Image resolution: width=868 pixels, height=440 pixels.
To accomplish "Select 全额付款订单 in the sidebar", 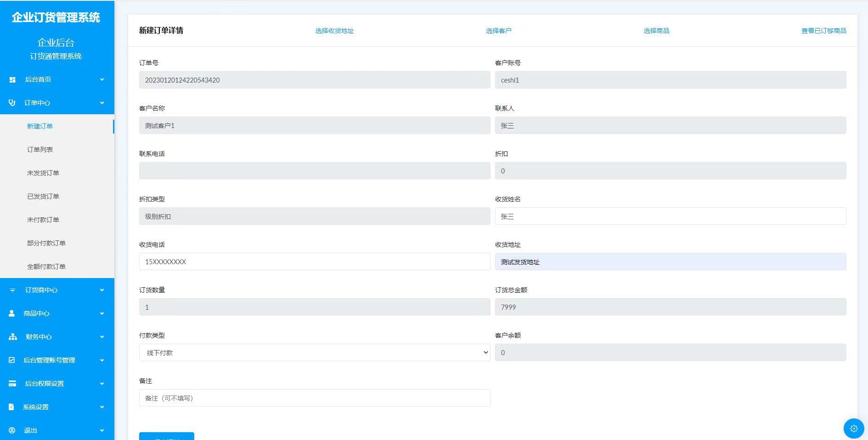I will tap(46, 267).
